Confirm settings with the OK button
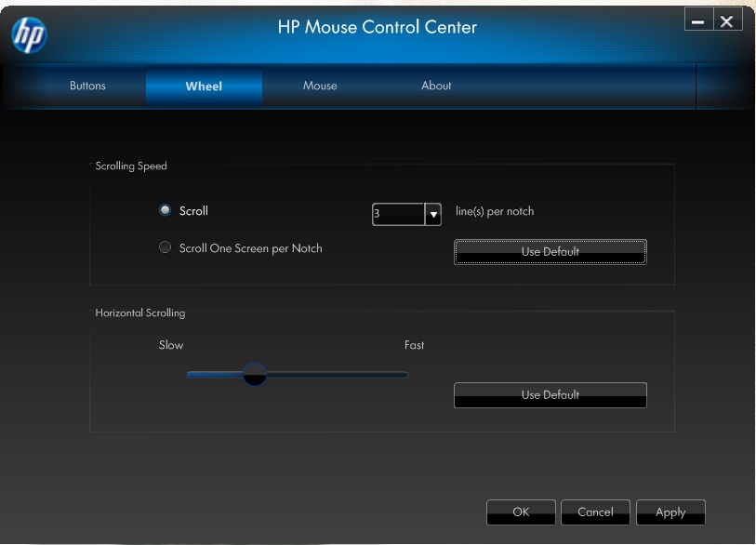The image size is (756, 545). click(x=521, y=512)
